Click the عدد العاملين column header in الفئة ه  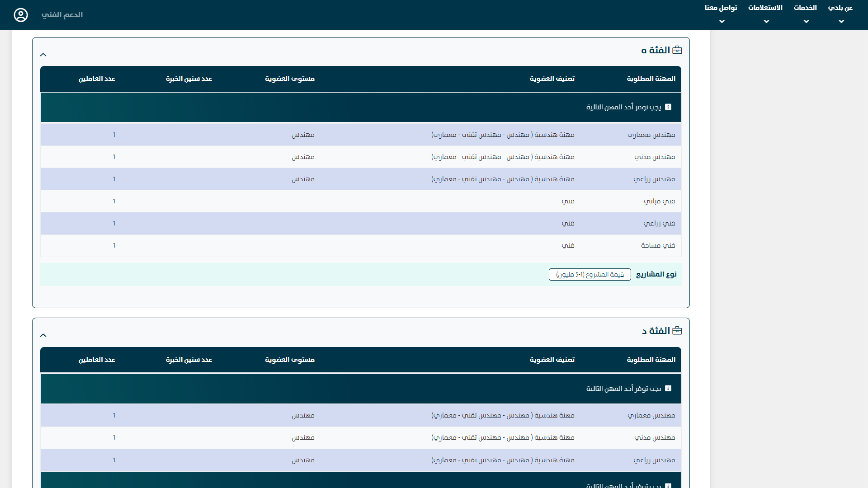click(97, 79)
